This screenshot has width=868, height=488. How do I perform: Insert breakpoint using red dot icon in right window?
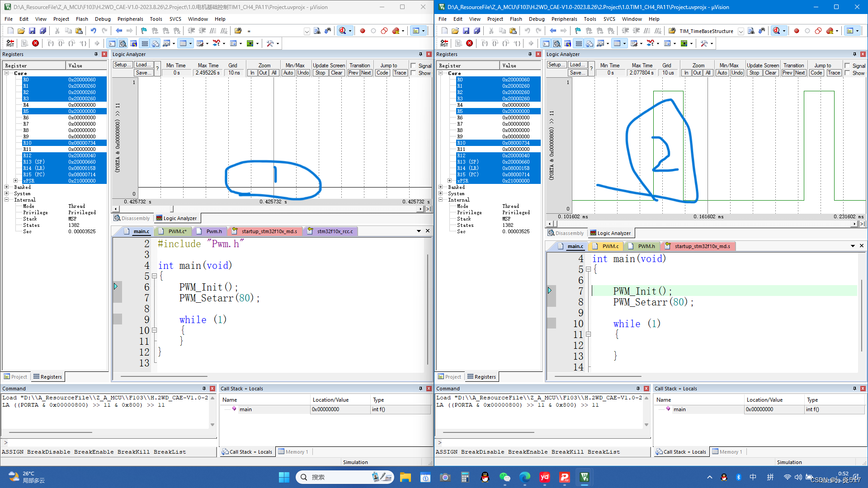(x=797, y=31)
